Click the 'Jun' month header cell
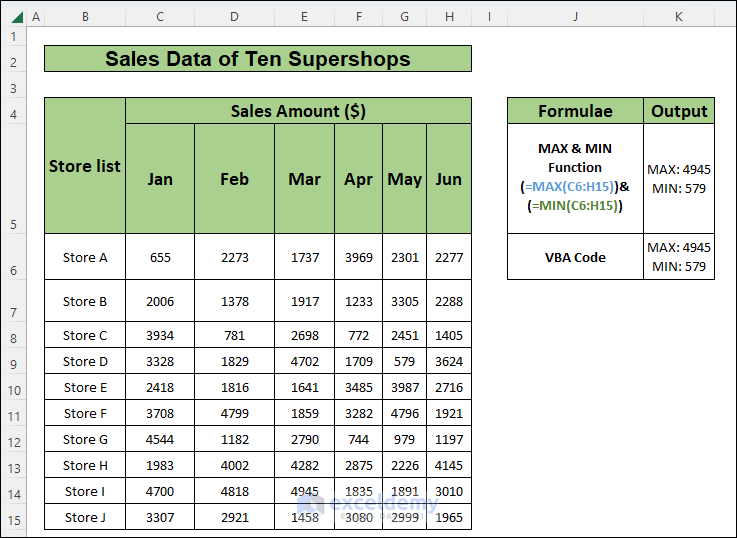The image size is (737, 538). tap(449, 179)
